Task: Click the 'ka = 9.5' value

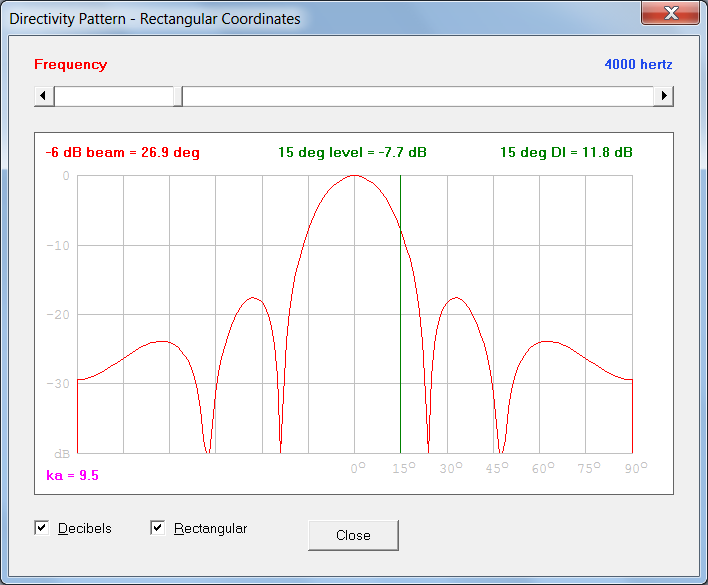Action: coord(72,475)
